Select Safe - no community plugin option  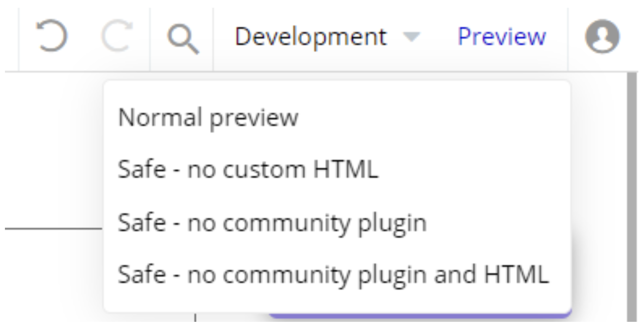pos(272,223)
